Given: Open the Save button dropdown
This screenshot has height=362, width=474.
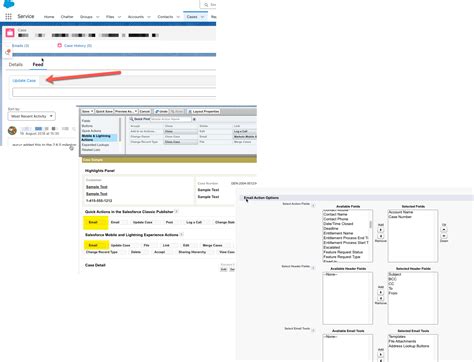Looking at the screenshot, I should (92, 111).
